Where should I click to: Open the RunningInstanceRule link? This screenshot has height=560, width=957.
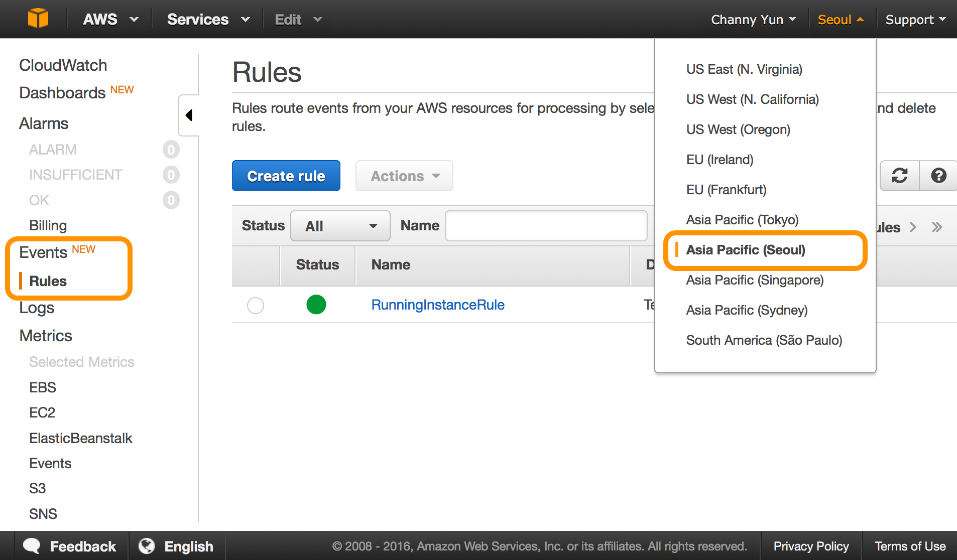tap(438, 305)
